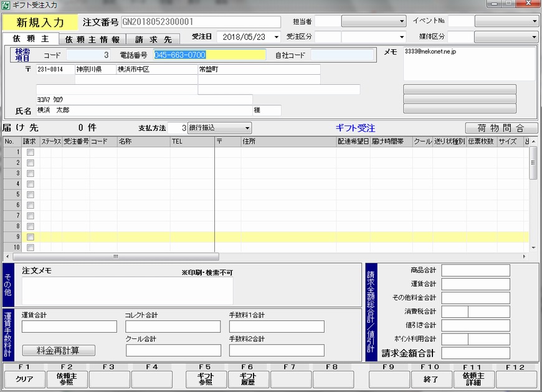Click the 料金再計算 button
The image size is (542, 392).
(x=59, y=350)
